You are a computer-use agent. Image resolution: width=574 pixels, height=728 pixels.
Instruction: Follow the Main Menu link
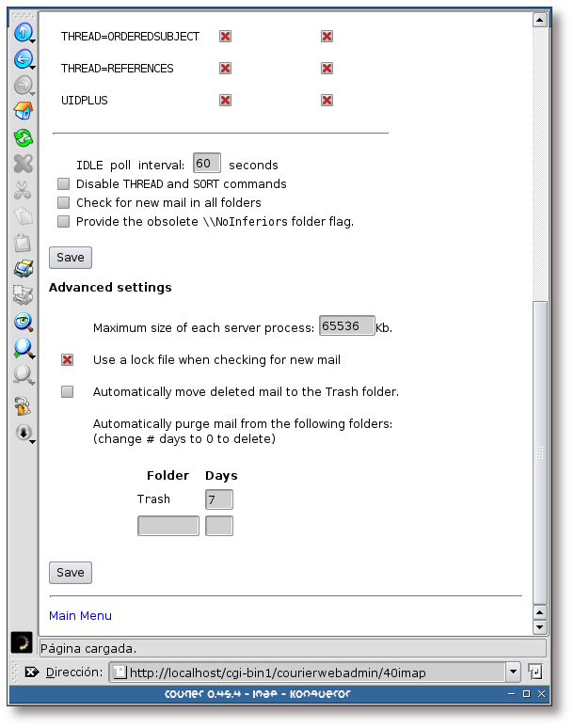(x=80, y=616)
